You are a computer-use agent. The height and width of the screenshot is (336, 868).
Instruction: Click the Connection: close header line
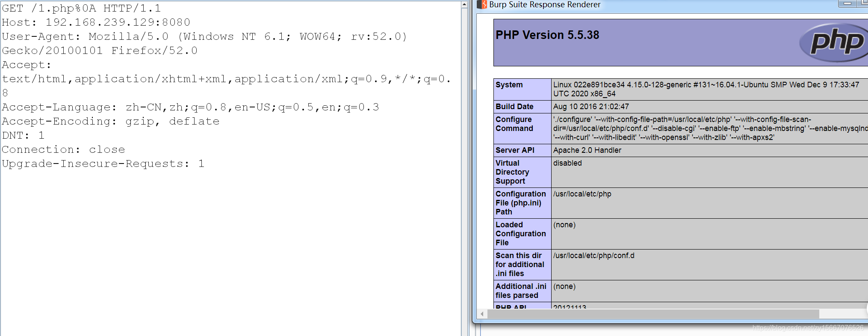click(63, 149)
